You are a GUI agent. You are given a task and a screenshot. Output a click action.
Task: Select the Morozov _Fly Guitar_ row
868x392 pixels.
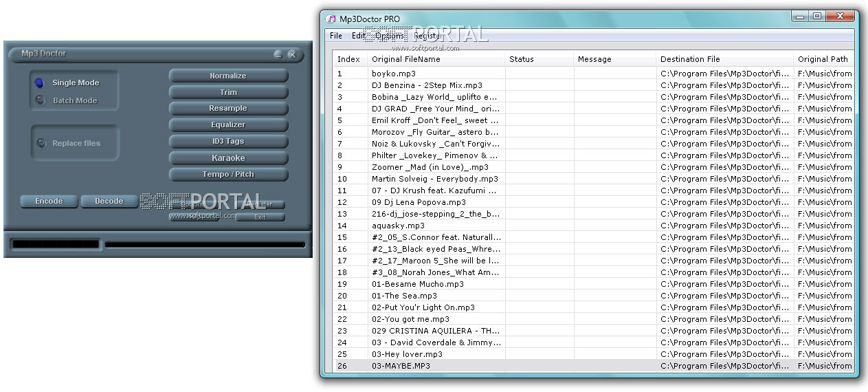pos(593,132)
